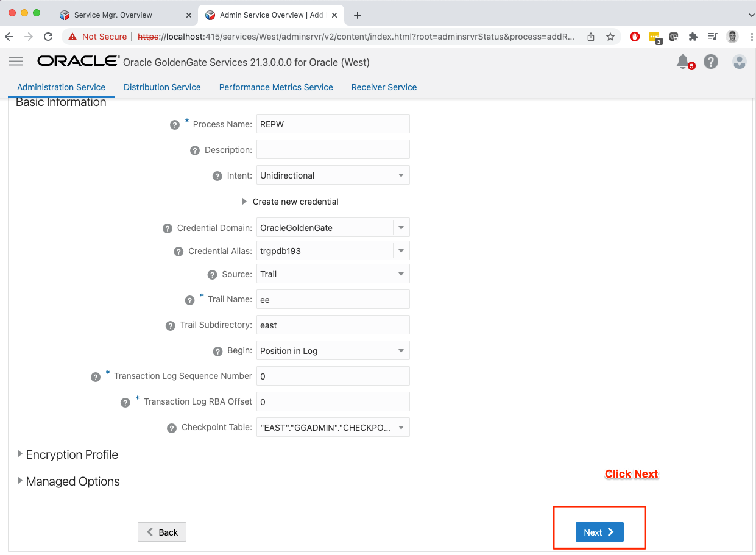Click the Next button

[x=599, y=532]
